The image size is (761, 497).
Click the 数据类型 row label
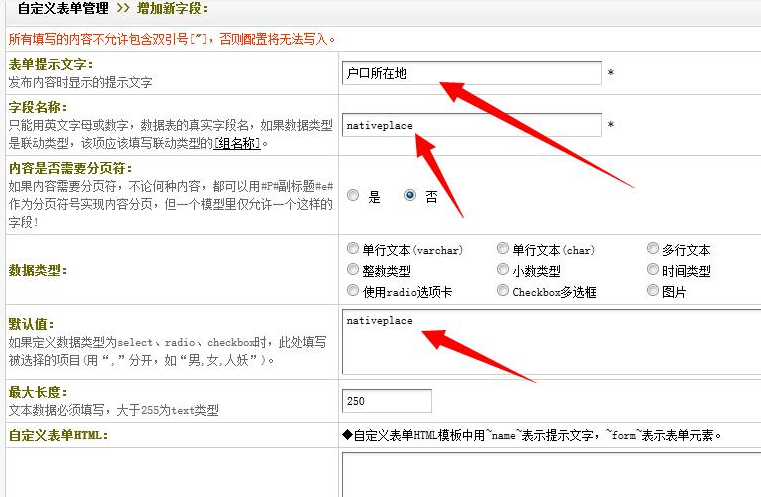pos(38,270)
